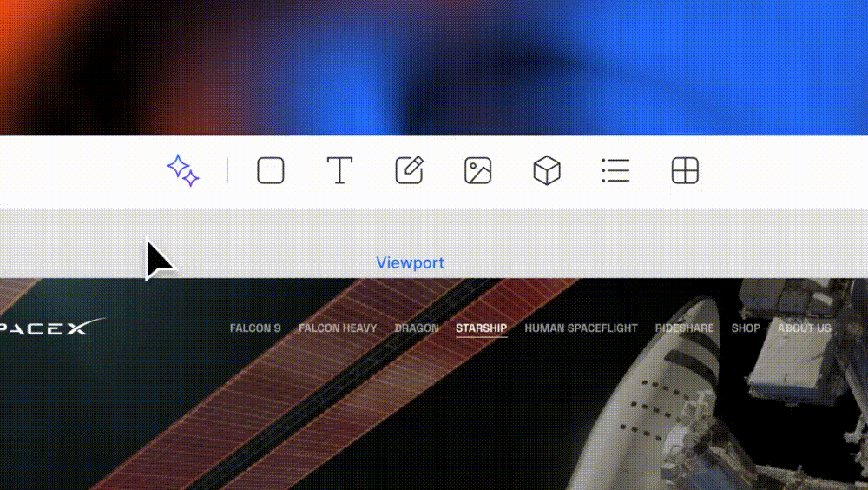Choose the pencil edit tool
The height and width of the screenshot is (490, 868).
pyautogui.click(x=409, y=169)
